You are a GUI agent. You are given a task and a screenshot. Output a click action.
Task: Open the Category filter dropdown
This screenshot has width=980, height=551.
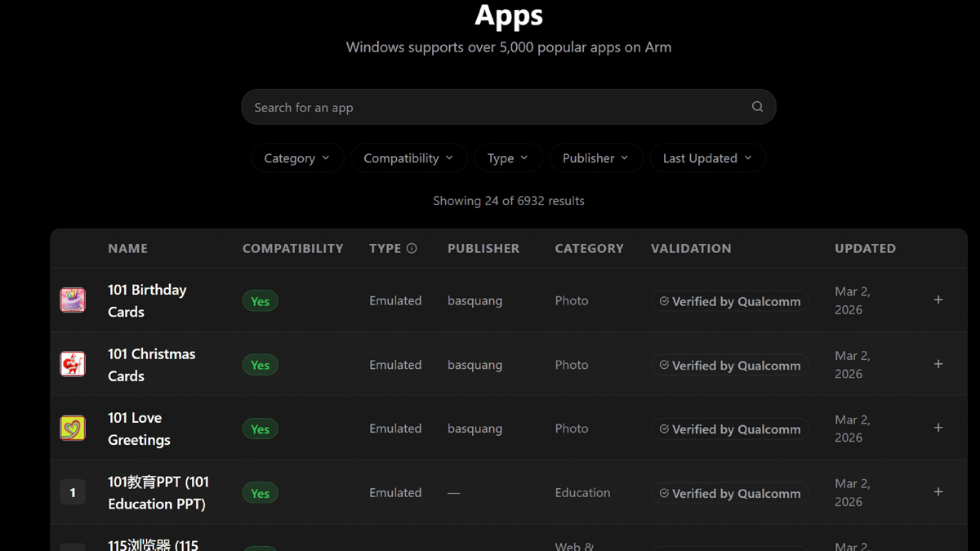(x=297, y=158)
